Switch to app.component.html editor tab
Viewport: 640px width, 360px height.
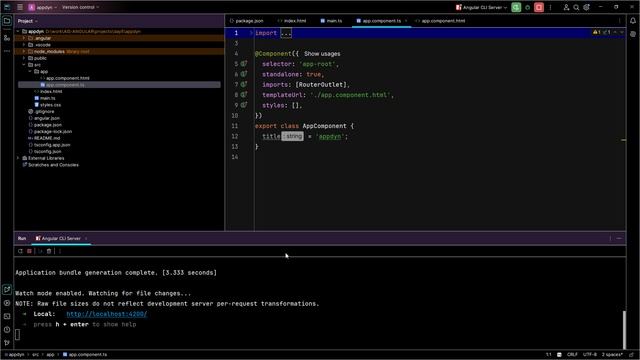click(x=440, y=21)
